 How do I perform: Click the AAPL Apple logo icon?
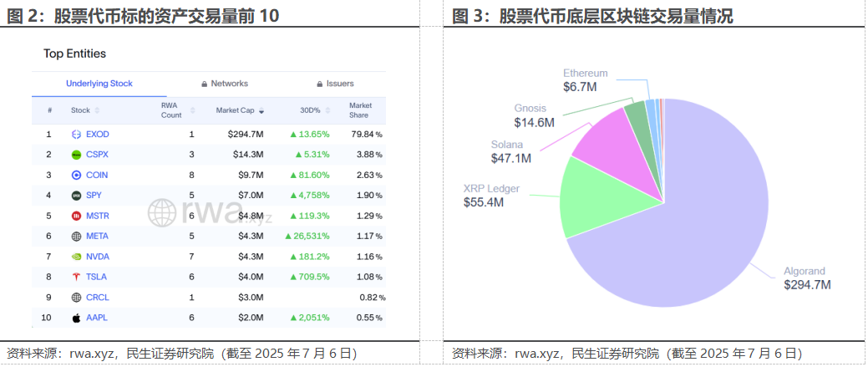(76, 318)
